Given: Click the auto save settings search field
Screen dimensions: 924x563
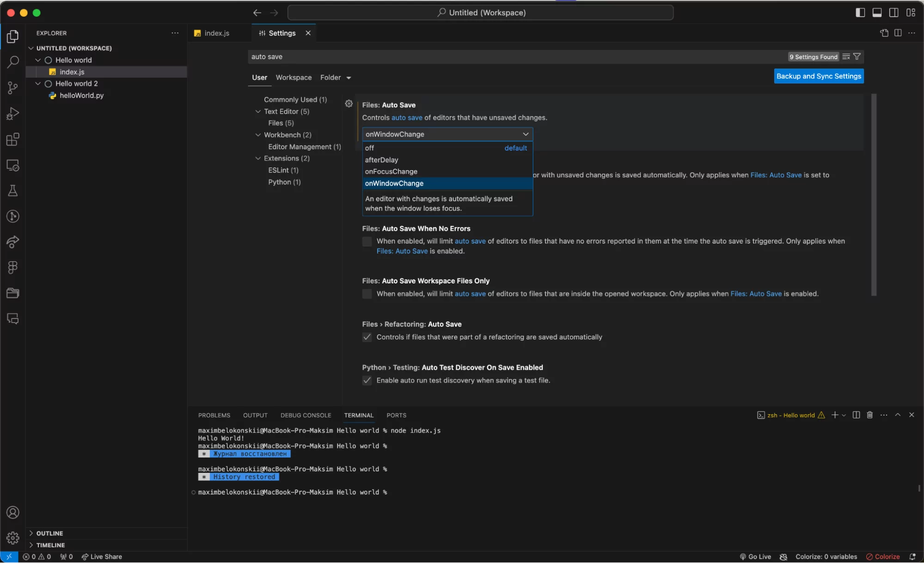Looking at the screenshot, I should tap(508, 56).
